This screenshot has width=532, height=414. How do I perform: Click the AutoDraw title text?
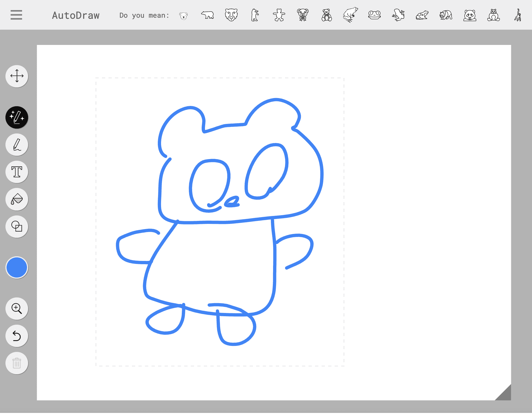pyautogui.click(x=76, y=16)
